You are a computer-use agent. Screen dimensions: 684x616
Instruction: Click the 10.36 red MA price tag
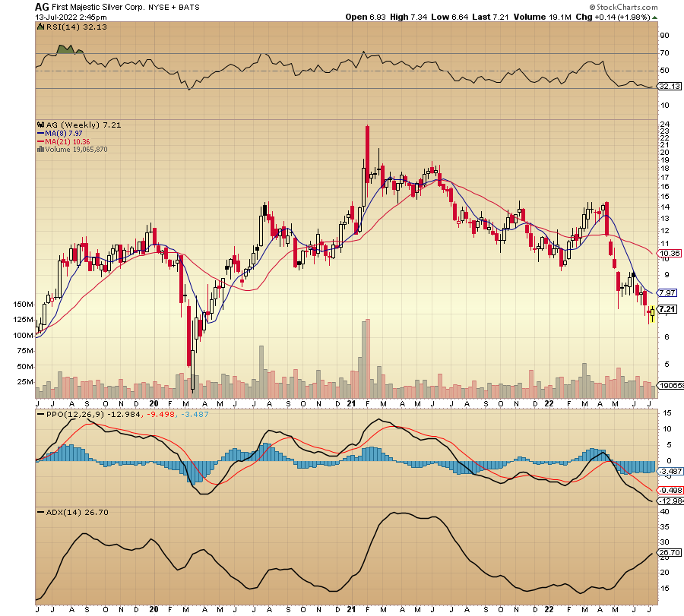pyautogui.click(x=670, y=253)
